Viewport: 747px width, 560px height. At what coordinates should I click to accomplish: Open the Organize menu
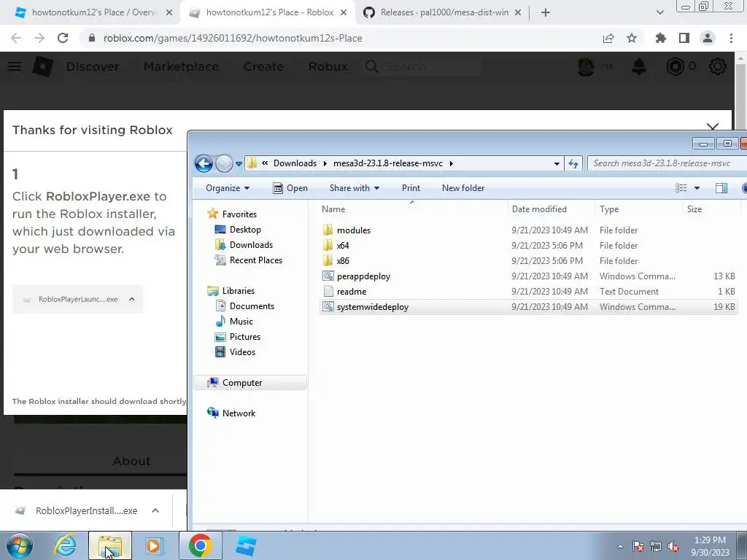pos(228,188)
